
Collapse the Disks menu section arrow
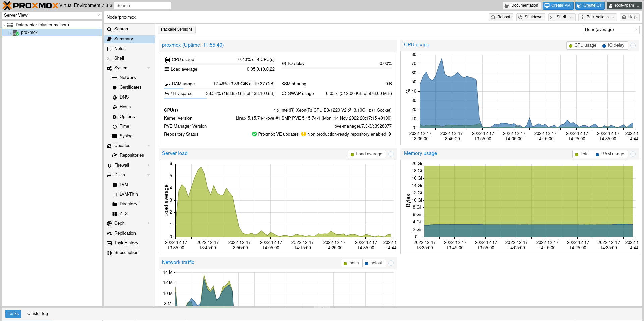click(149, 175)
